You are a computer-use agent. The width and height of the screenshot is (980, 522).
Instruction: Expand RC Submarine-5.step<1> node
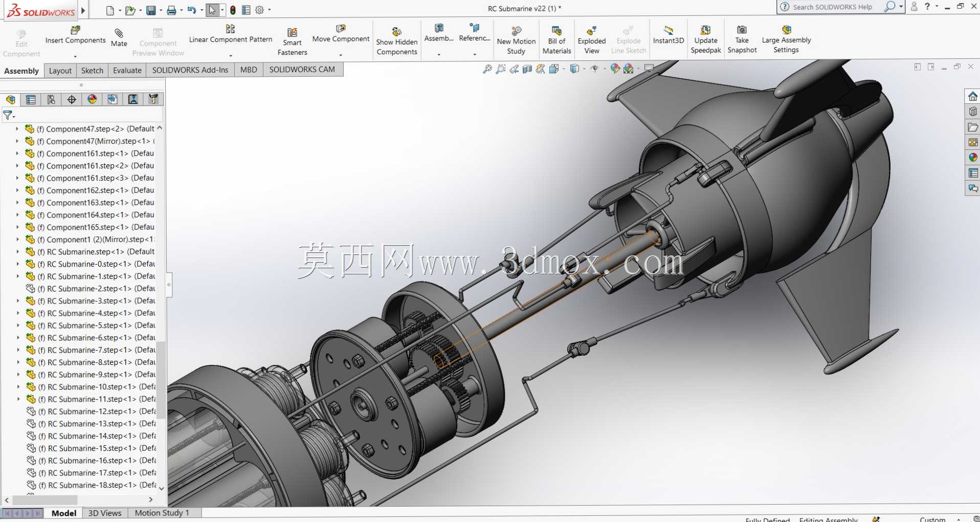17,325
